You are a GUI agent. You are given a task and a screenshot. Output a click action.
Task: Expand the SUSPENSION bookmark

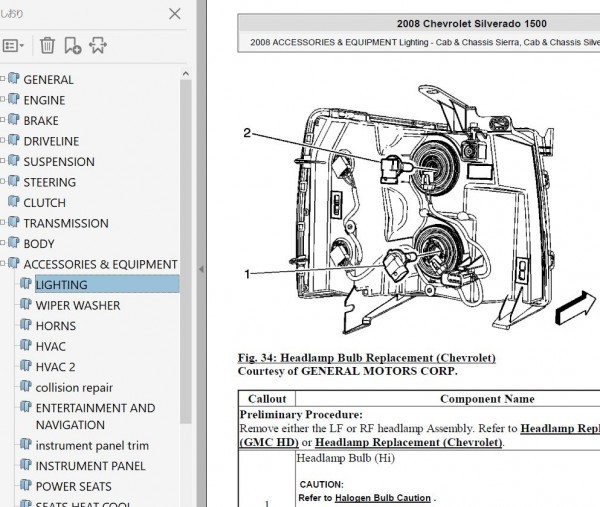coord(3,161)
